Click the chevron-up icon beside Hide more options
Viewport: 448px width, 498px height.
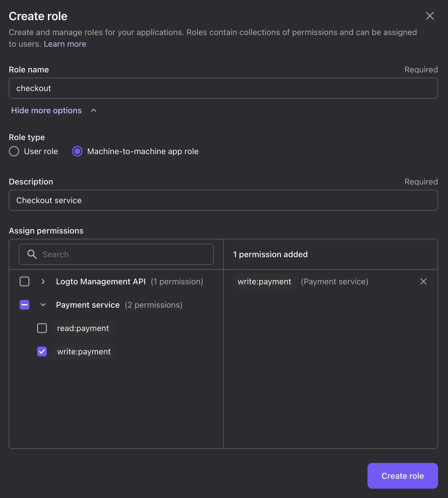pyautogui.click(x=94, y=110)
